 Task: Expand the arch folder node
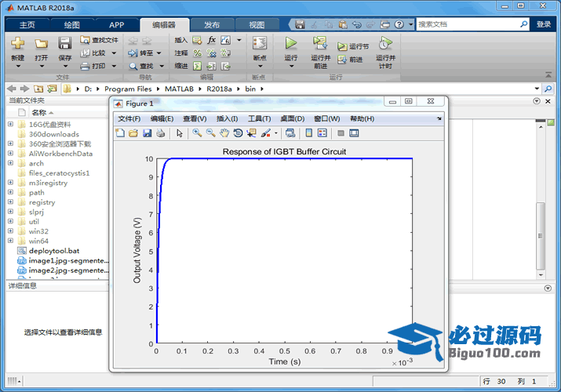[10, 163]
